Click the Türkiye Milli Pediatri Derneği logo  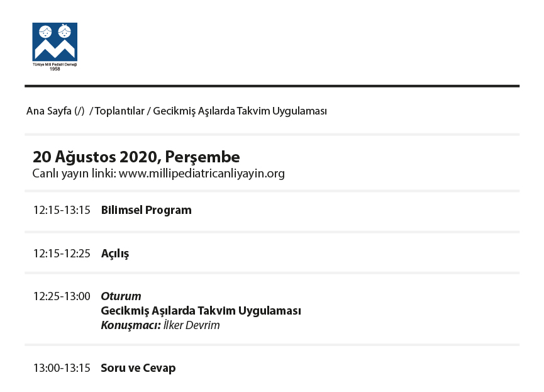(55, 47)
